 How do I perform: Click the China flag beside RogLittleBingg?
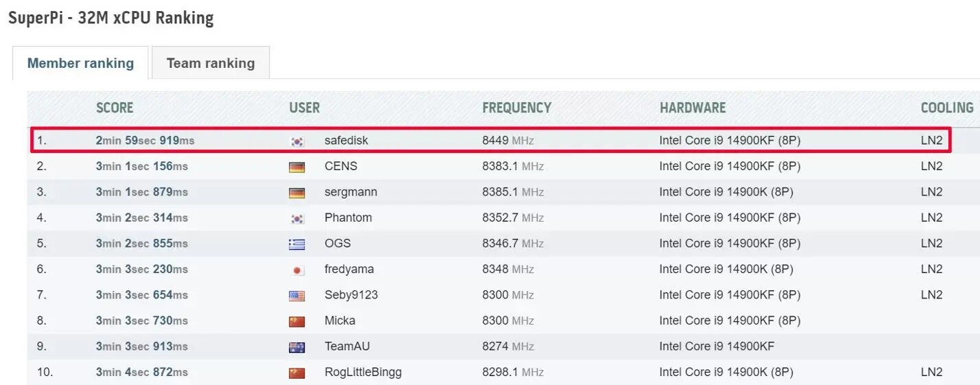coord(297,373)
